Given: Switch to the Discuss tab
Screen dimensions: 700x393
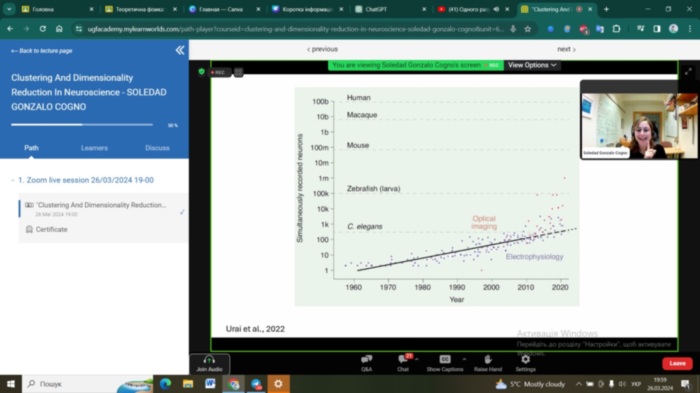Looking at the screenshot, I should (157, 148).
